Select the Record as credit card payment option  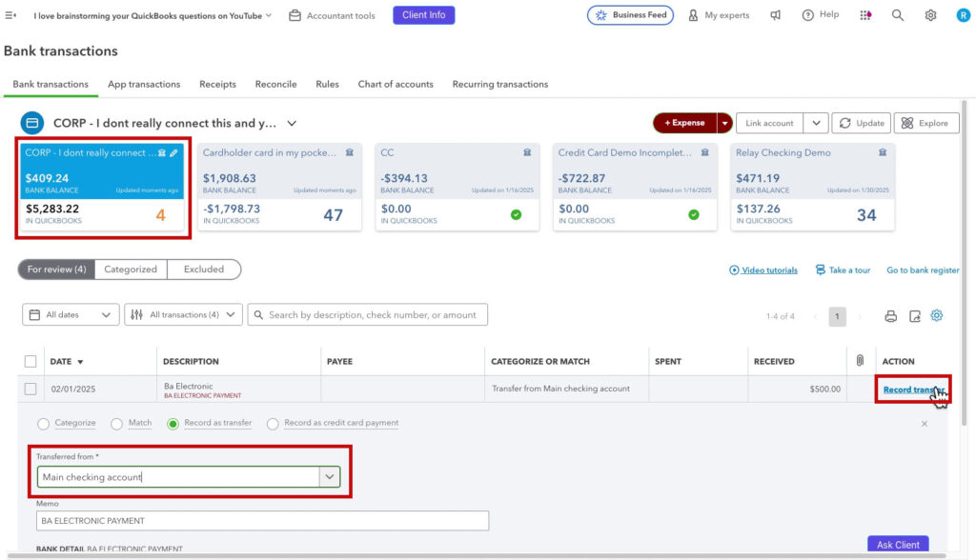coord(273,423)
